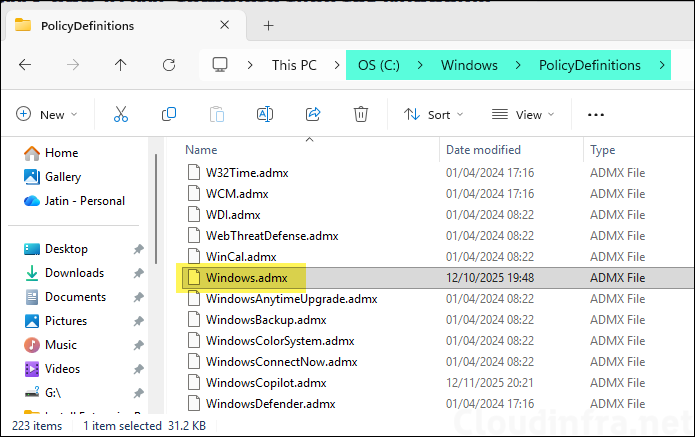Click PolicyDefinitions breadcrumb

point(590,65)
